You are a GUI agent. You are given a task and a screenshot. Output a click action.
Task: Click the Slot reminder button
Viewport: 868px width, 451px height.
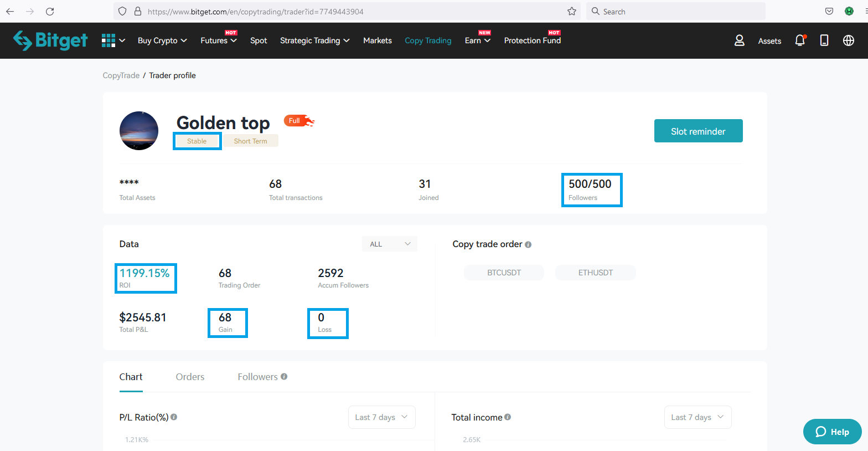pyautogui.click(x=698, y=131)
